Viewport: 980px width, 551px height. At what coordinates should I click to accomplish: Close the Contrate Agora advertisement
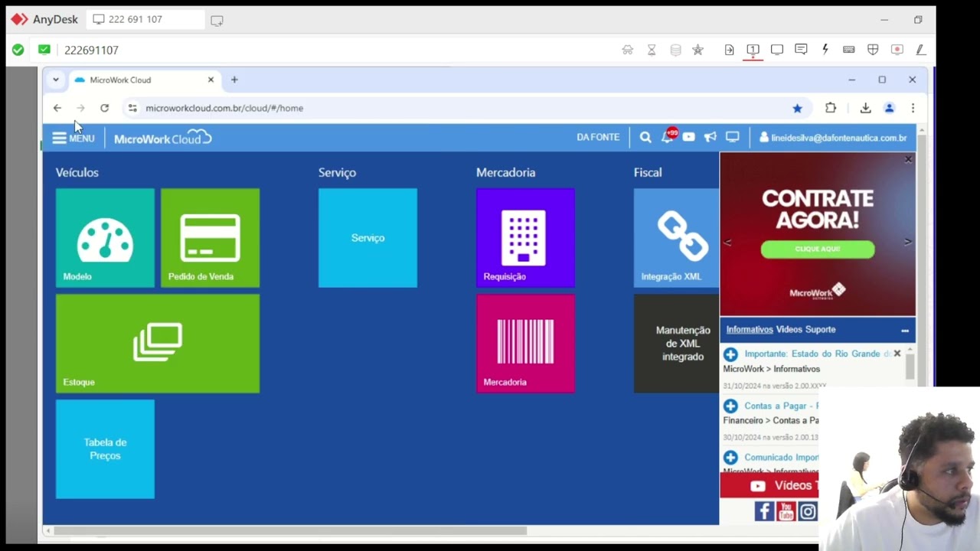tap(908, 159)
